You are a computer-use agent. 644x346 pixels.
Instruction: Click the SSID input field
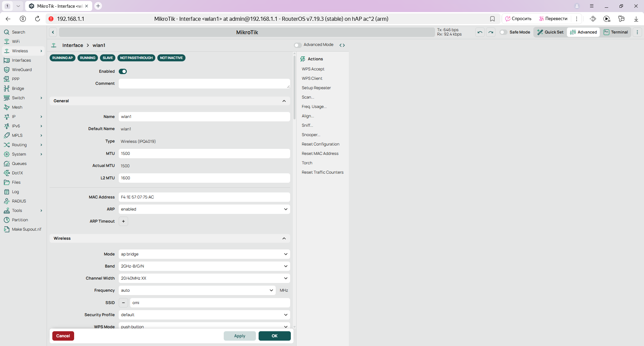[210, 303]
